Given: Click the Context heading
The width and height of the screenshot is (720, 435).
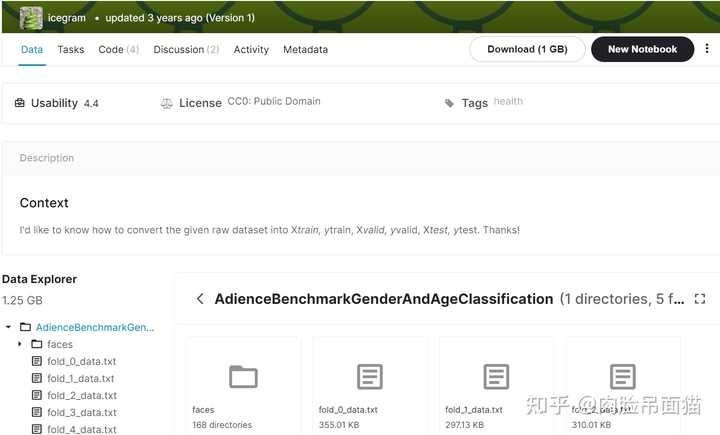Looking at the screenshot, I should pos(44,203).
